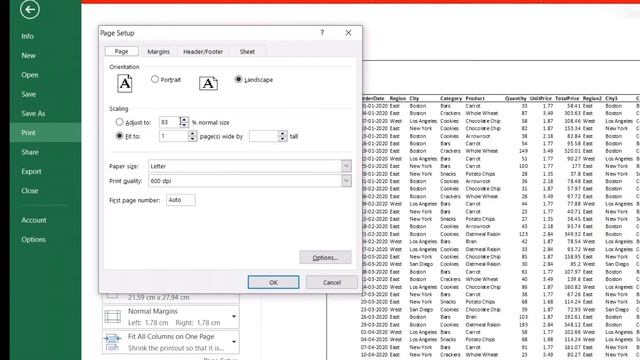640x360 pixels.
Task: Switch to the Margins tab
Action: (158, 52)
